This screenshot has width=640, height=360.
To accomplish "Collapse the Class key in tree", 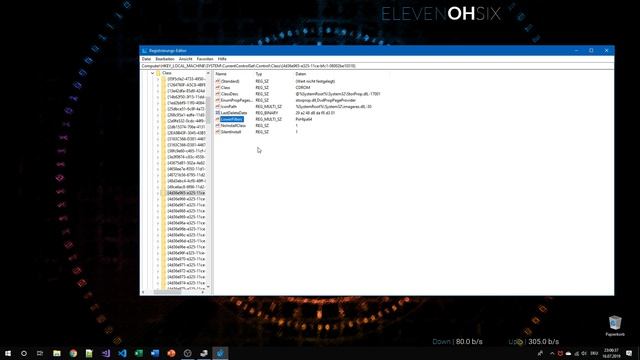I will [152, 73].
